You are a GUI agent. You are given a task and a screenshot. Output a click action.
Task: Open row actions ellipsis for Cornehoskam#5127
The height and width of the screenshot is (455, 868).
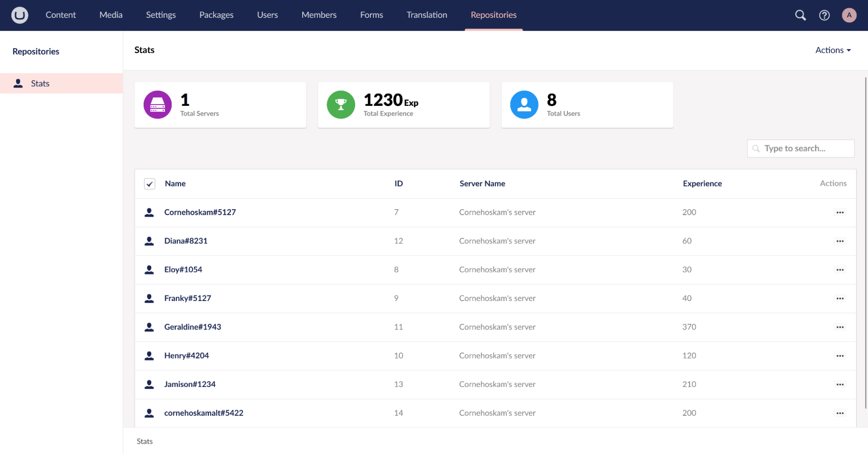pyautogui.click(x=840, y=213)
